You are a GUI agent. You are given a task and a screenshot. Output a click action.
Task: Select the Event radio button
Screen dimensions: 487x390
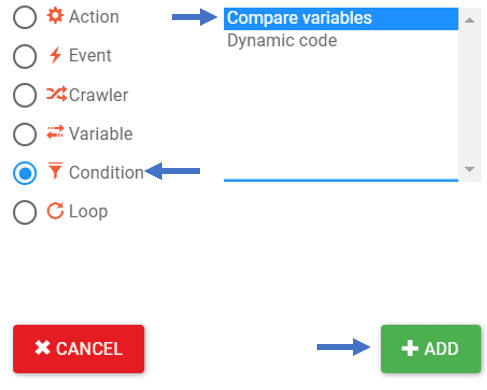coord(25,56)
